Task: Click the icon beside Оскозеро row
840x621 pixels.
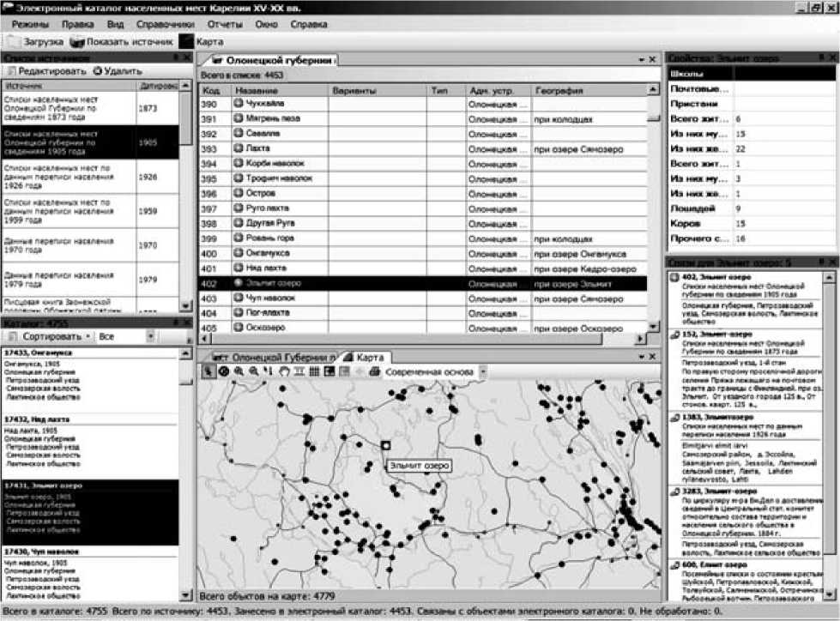Action: (239, 327)
